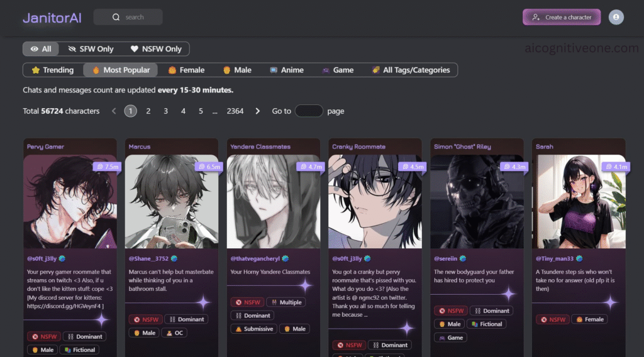Click the Yandere Classmates card title
Screen dimensions: 644x357
point(260,146)
